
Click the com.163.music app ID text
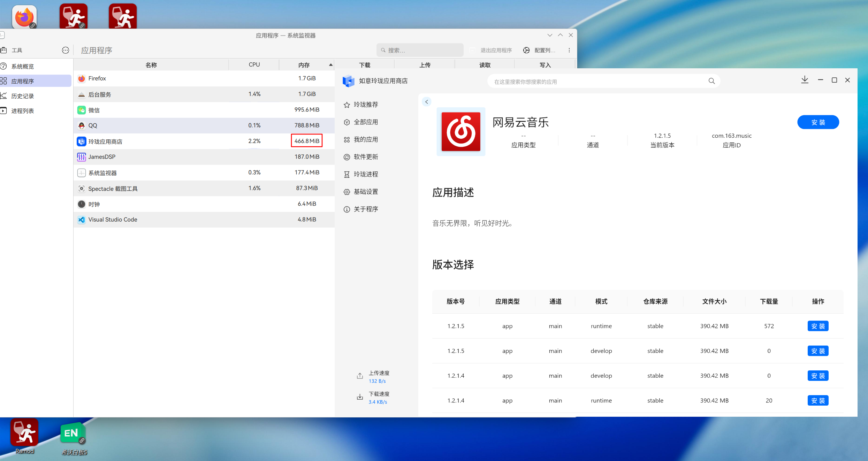[731, 136]
